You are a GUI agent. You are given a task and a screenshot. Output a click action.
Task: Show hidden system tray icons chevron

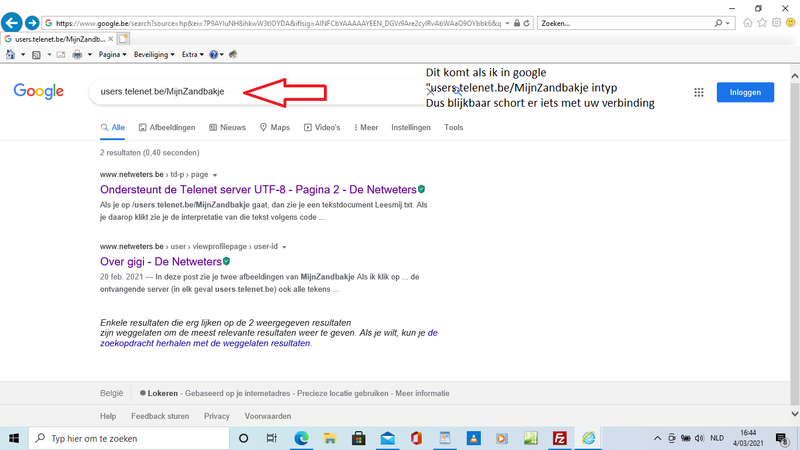click(x=657, y=438)
